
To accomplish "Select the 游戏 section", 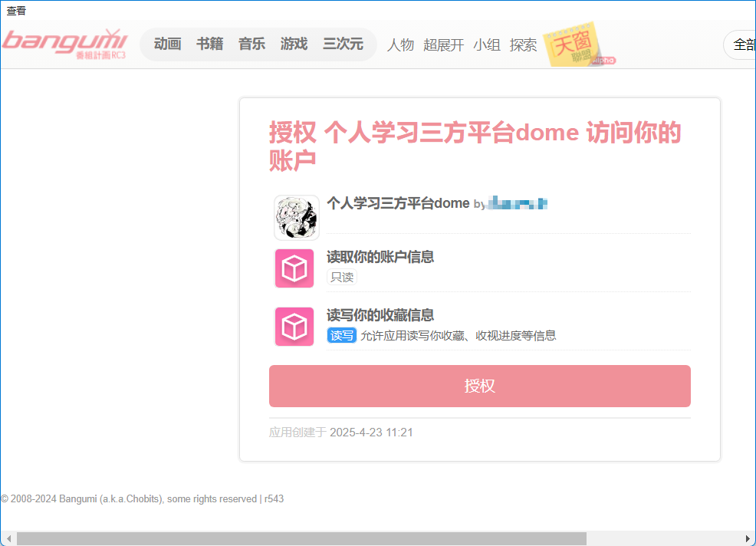I will click(293, 44).
